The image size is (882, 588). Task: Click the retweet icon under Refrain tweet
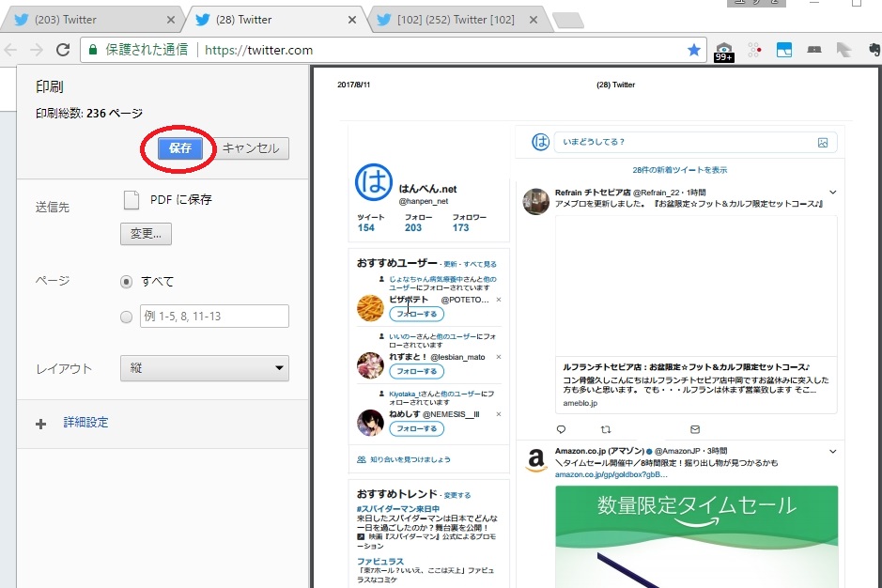click(x=606, y=429)
